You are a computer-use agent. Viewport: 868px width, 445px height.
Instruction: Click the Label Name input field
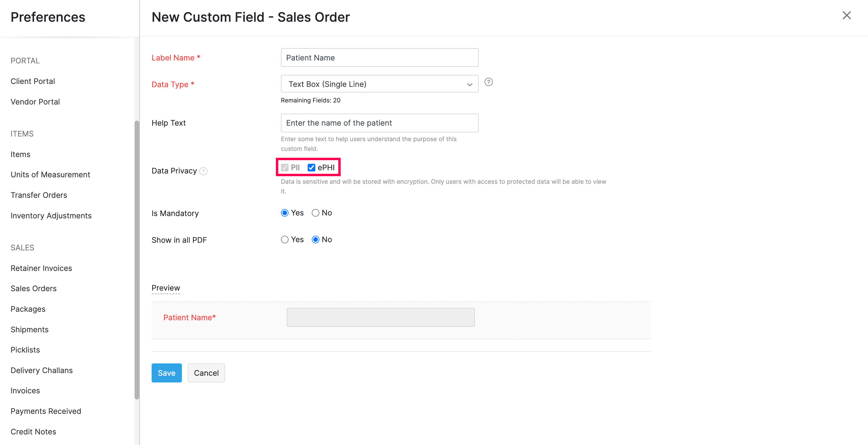tap(379, 57)
